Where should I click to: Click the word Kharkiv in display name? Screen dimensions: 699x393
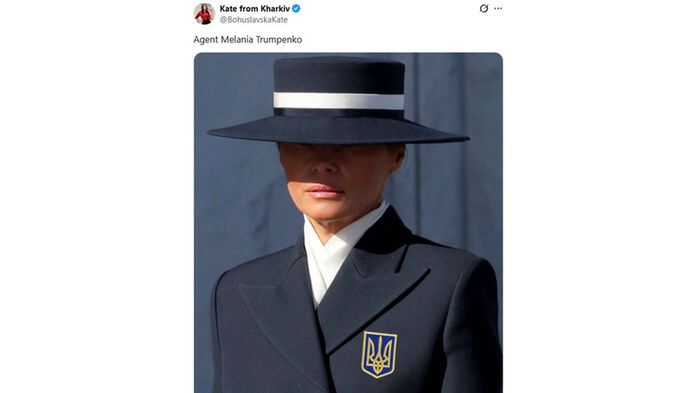pyautogui.click(x=275, y=8)
